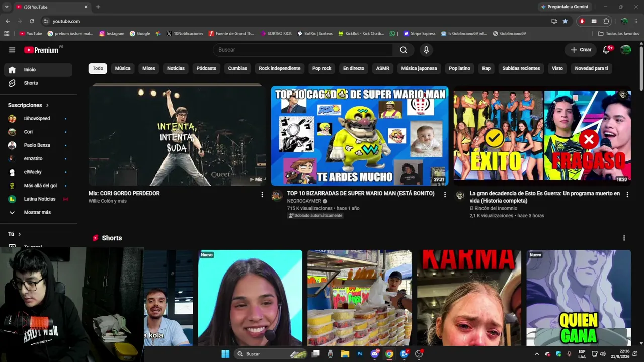Open the QUIEN GANA Shorts thumbnail

(x=579, y=298)
